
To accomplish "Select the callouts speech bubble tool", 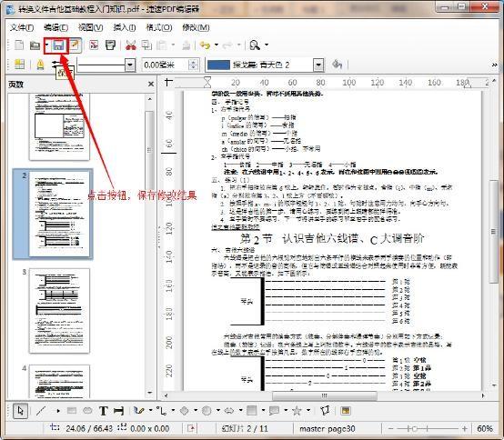I will [274, 411].
